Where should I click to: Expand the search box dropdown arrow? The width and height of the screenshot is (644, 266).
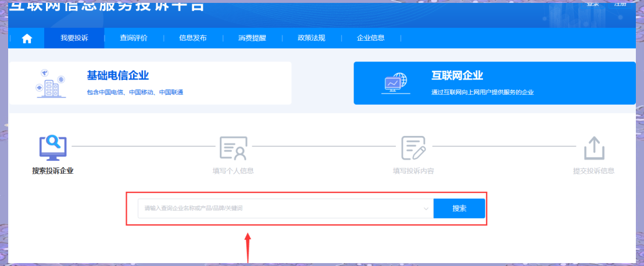(426, 209)
